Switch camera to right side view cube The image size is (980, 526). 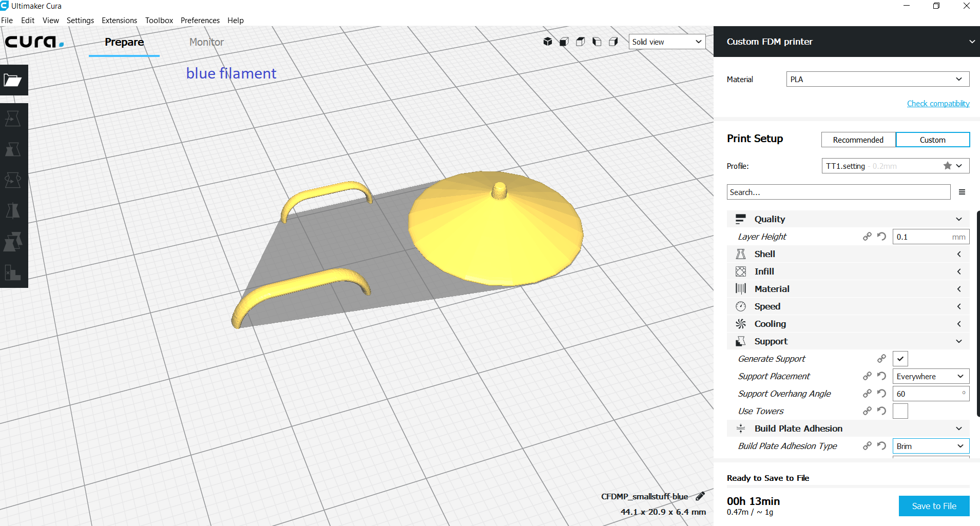613,42
